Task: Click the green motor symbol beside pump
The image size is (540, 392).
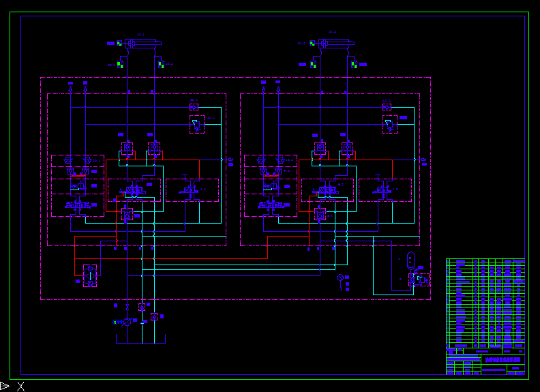Action: (115, 322)
